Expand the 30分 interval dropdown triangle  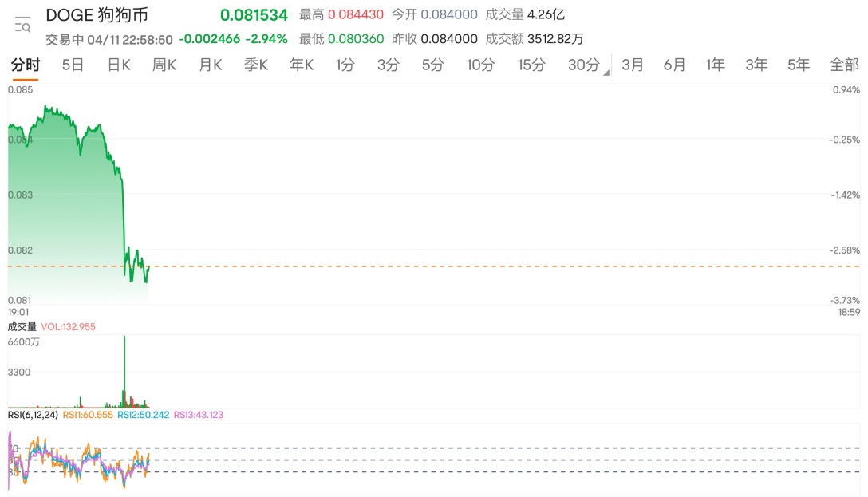[x=606, y=73]
